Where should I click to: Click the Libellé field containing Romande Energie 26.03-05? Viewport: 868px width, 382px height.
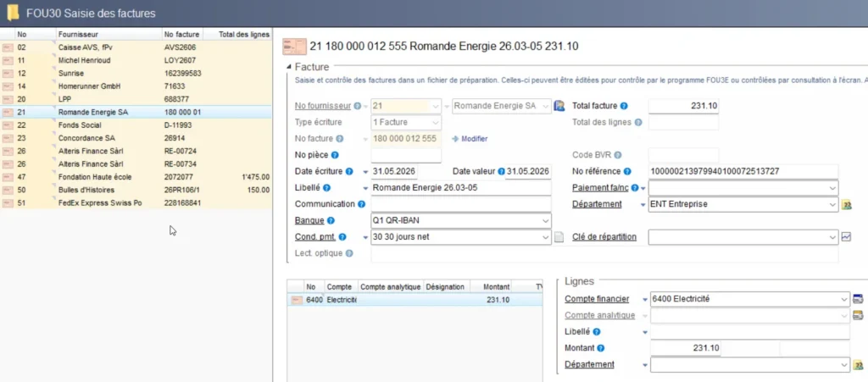461,188
